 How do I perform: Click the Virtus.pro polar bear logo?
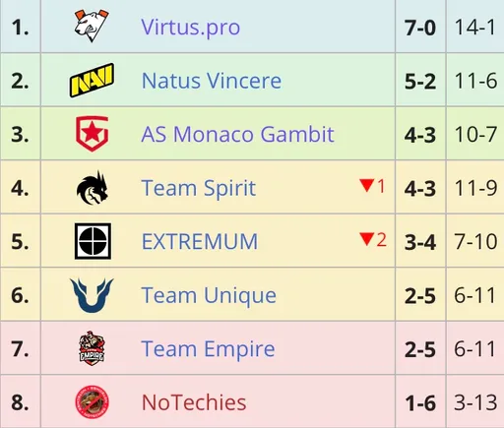[92, 26]
